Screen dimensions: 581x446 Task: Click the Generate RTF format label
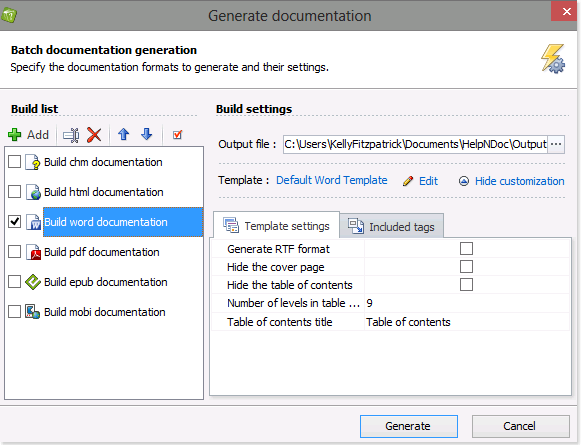point(278,249)
